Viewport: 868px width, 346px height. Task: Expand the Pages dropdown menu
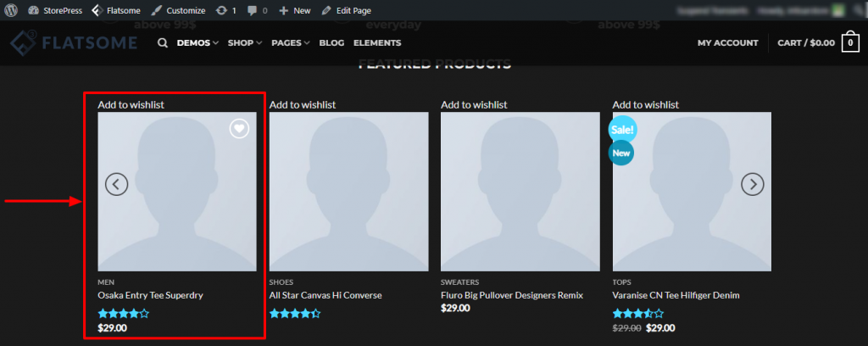pos(291,42)
